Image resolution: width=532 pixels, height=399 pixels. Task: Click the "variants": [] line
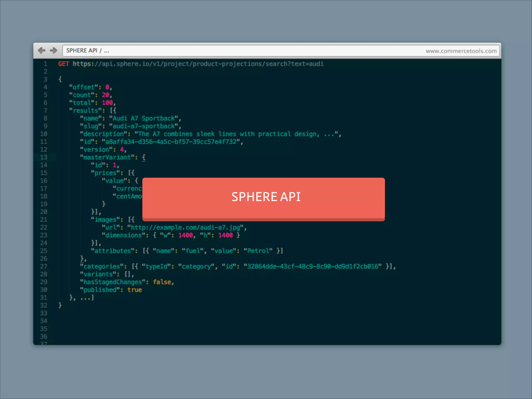pyautogui.click(x=107, y=274)
